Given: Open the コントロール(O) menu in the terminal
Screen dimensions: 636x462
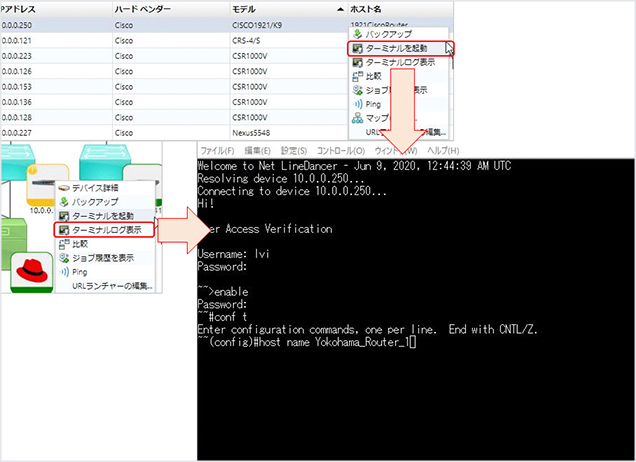Looking at the screenshot, I should coord(341,151).
